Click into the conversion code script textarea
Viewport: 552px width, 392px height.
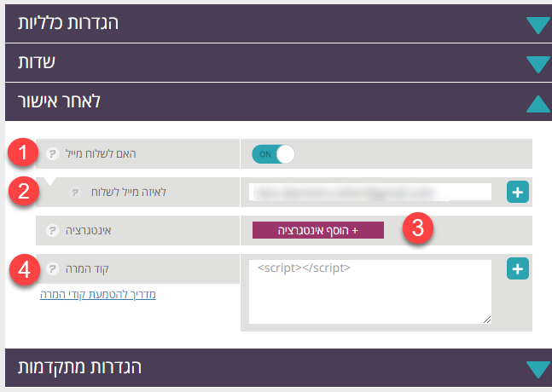(x=370, y=291)
